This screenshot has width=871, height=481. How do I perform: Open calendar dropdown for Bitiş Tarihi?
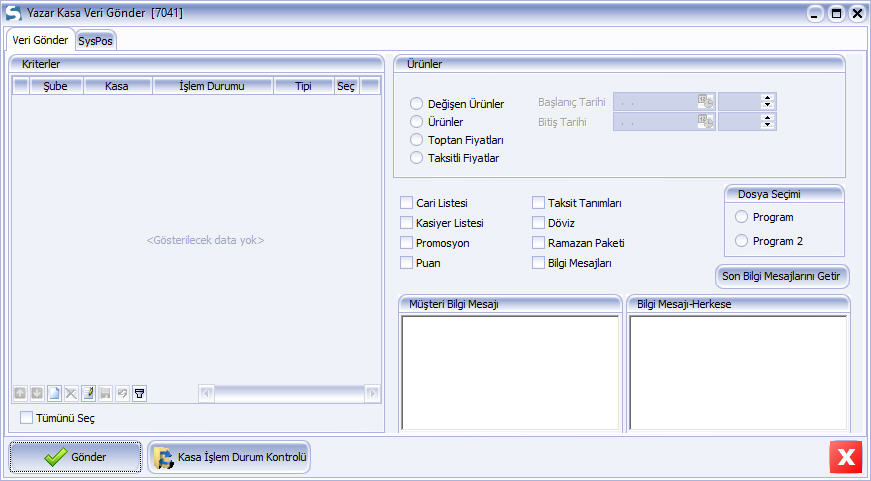pyautogui.click(x=706, y=122)
